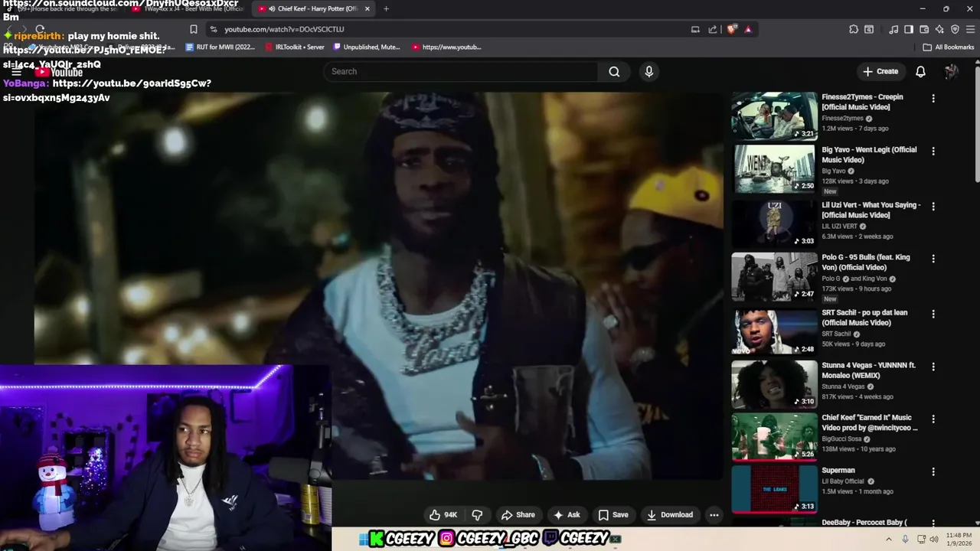This screenshot has width=980, height=551.
Task: Click the youtube.com address bar
Action: click(x=452, y=29)
